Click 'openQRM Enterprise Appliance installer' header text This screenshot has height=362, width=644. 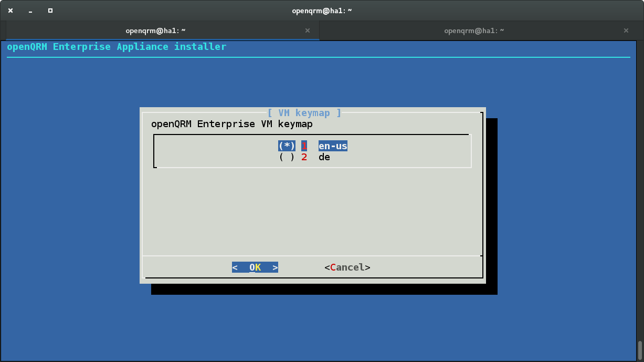tap(117, 46)
